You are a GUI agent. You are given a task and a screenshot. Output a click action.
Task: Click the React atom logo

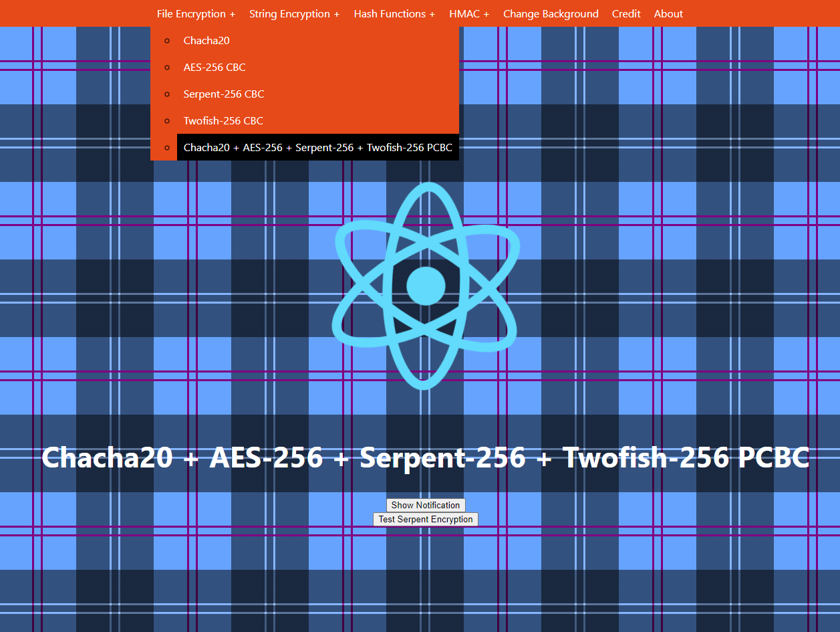pyautogui.click(x=426, y=286)
